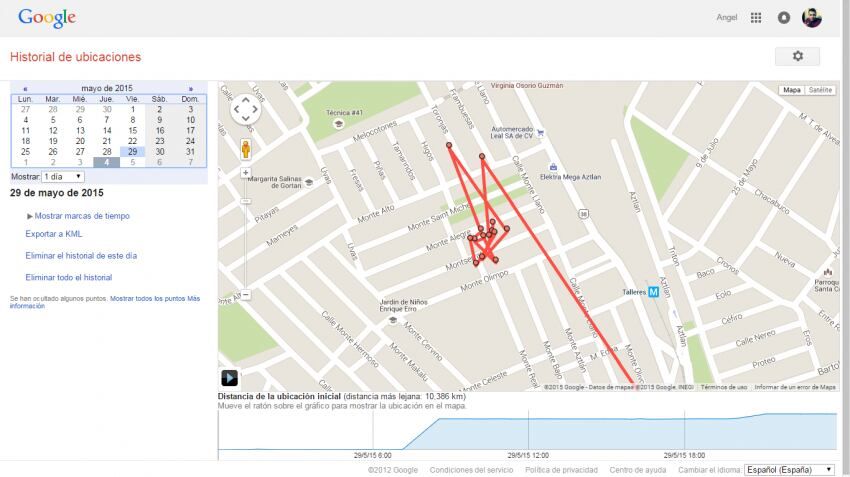This screenshot has width=850, height=477.
Task: Open the language selector Español (España)
Action: coord(790,469)
